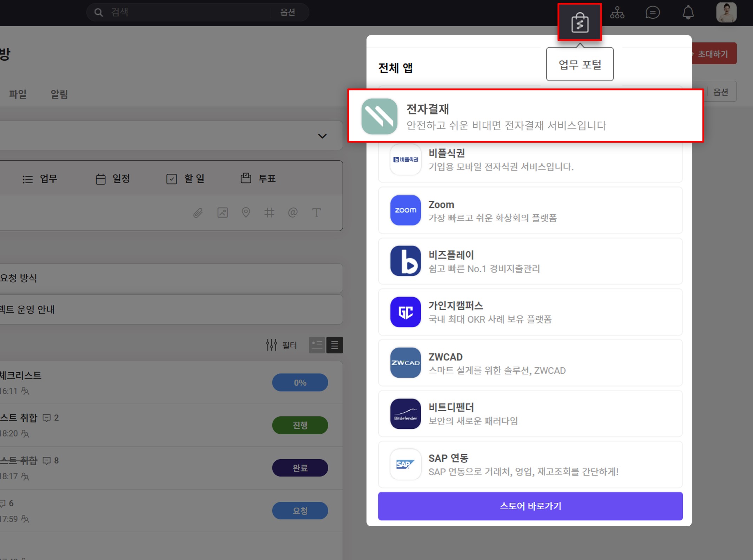Click the notification bell icon
Viewport: 753px width, 560px height.
(688, 13)
